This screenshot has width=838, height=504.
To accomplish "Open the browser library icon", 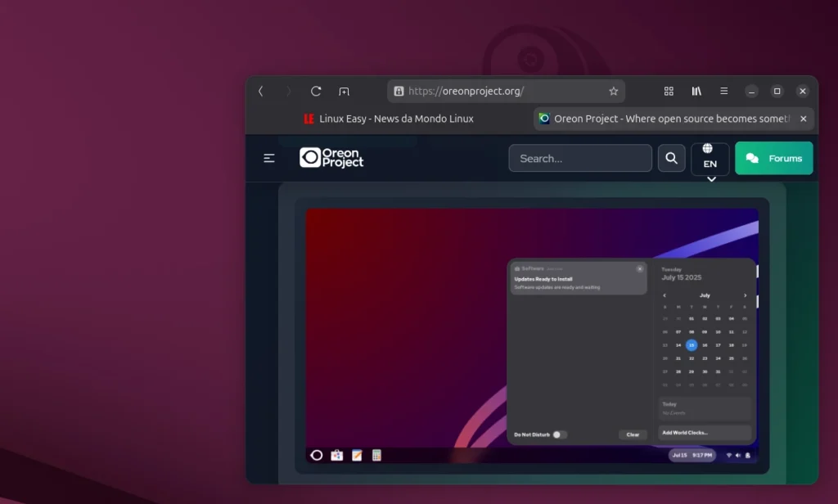I will 696,92.
